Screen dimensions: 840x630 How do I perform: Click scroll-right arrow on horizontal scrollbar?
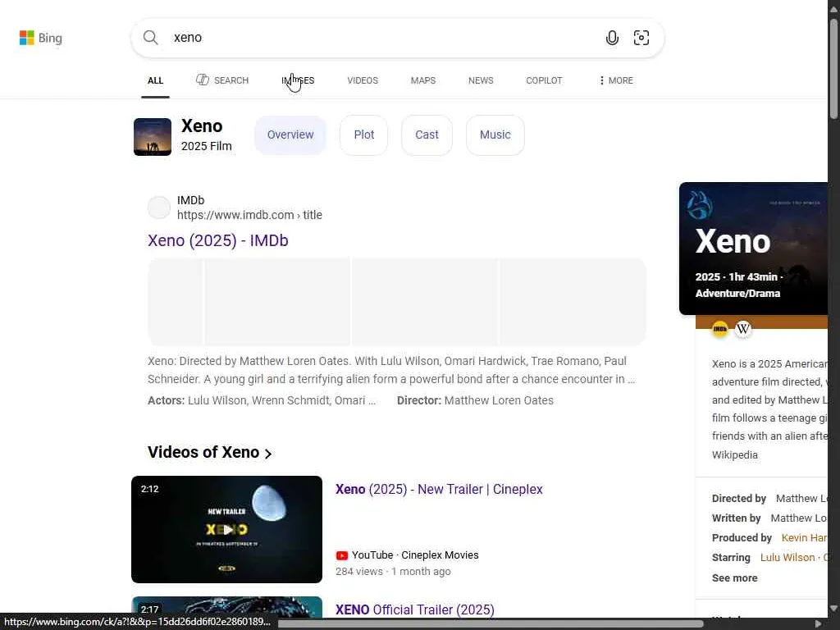click(x=818, y=623)
